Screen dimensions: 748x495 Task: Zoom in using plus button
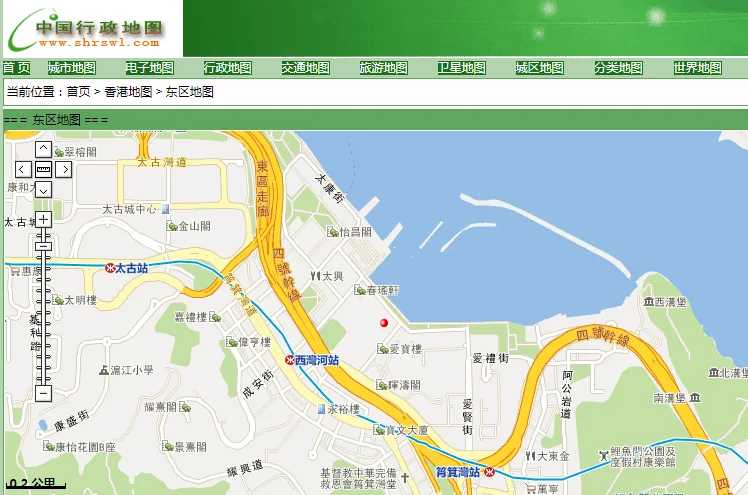click(x=43, y=219)
